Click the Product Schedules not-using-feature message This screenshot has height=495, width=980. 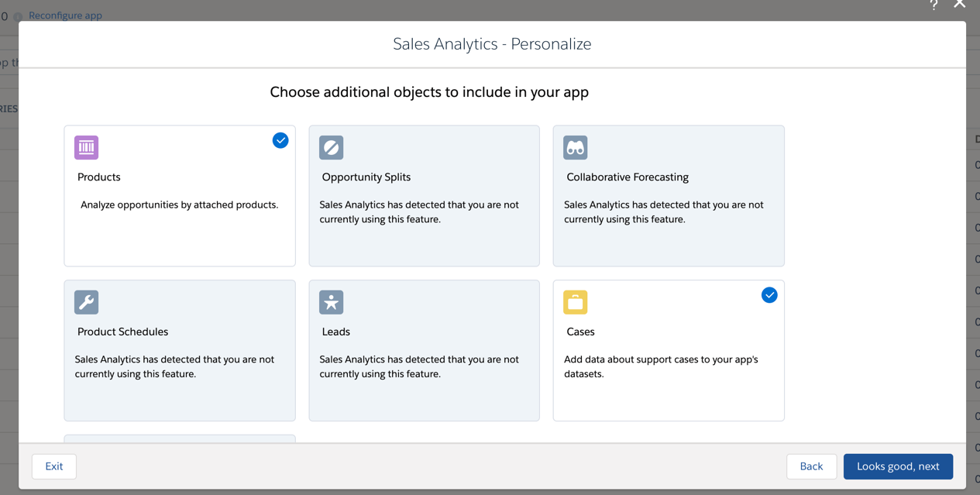click(174, 366)
